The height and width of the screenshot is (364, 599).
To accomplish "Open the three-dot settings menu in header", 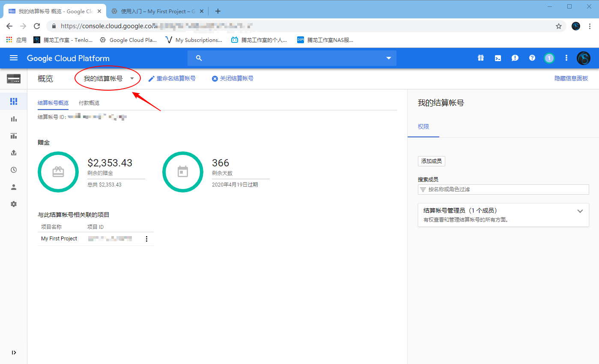I will 566,58.
